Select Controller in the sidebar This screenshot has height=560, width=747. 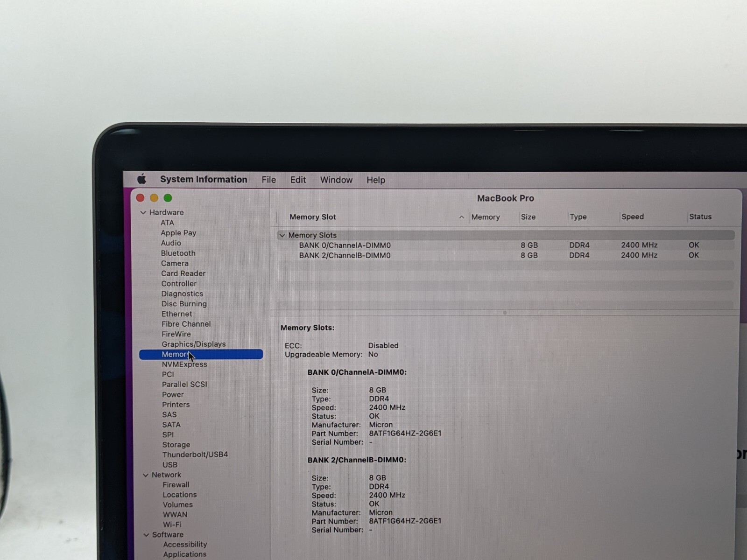pos(179,284)
